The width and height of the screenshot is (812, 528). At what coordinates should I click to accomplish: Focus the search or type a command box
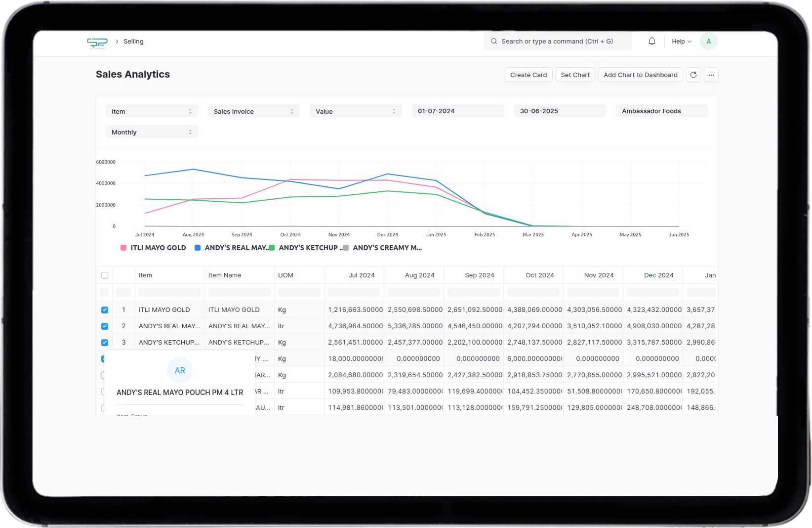click(558, 42)
